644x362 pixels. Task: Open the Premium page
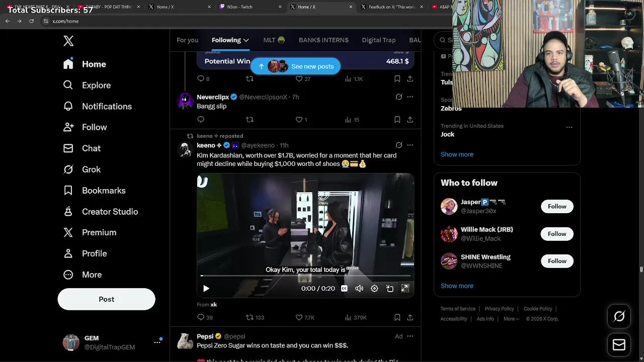tap(90, 233)
